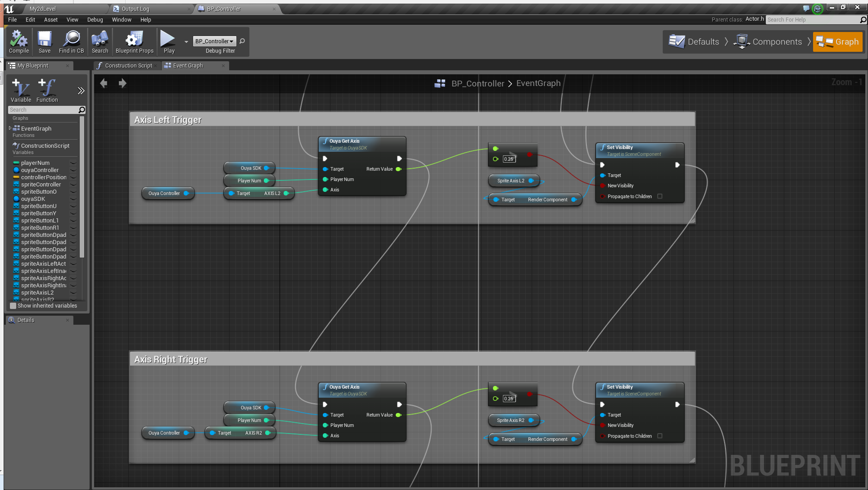Toggle Show inherited variables checkbox

point(13,306)
